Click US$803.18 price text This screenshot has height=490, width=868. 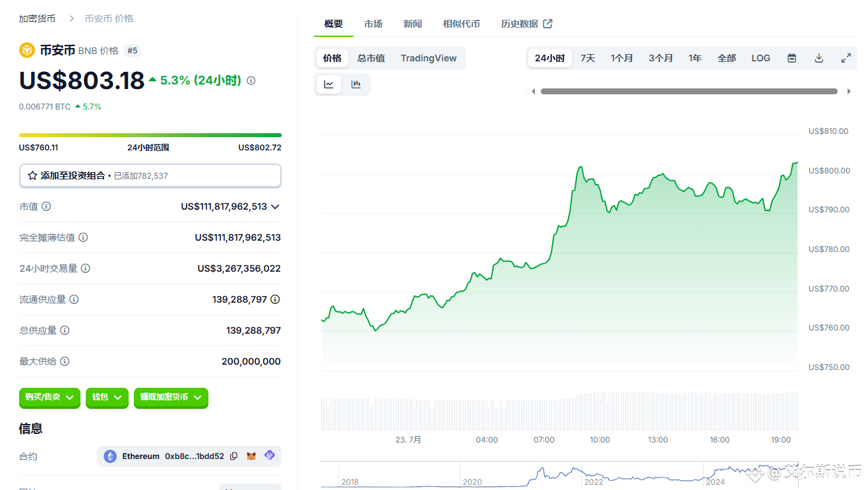point(82,80)
